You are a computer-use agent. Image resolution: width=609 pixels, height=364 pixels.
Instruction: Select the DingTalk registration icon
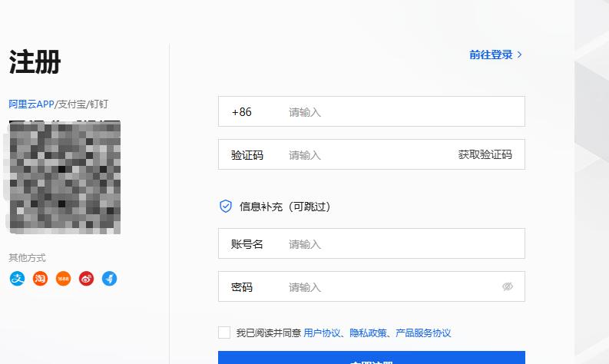pos(109,279)
